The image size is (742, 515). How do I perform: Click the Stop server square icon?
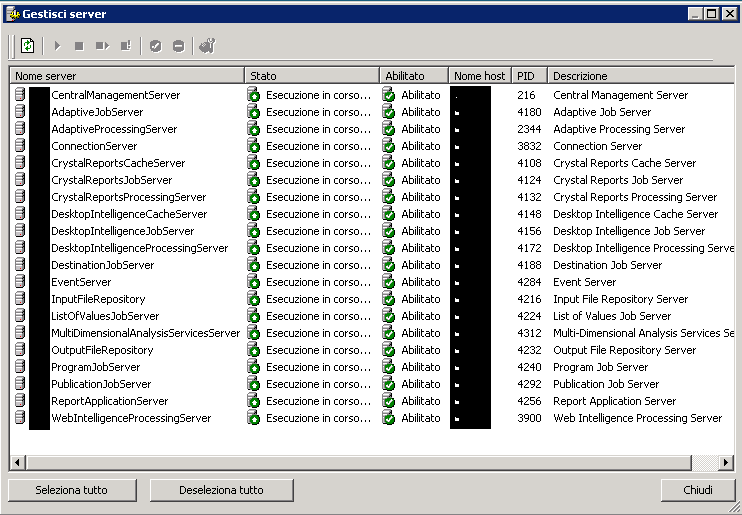point(79,46)
